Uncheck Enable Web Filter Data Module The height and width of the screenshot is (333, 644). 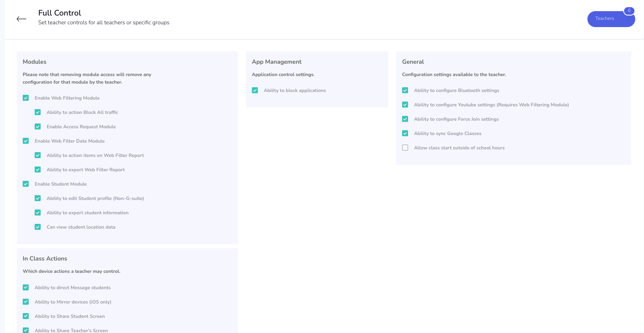pyautogui.click(x=26, y=141)
